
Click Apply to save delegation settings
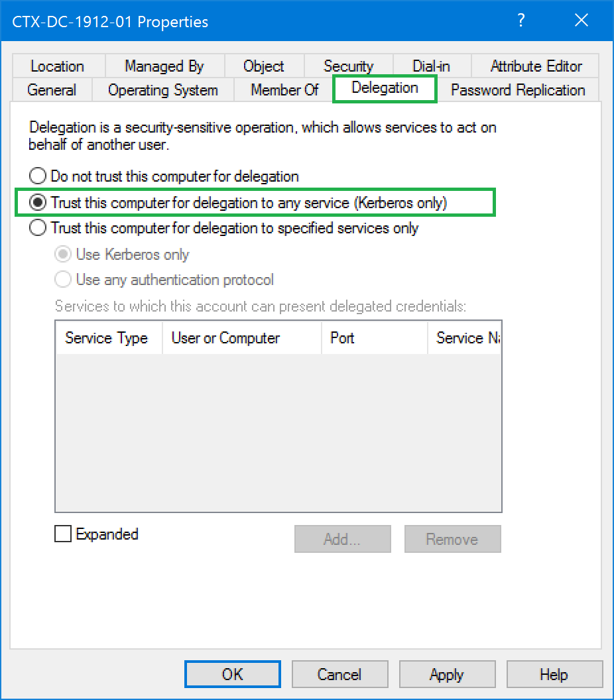pos(446,675)
